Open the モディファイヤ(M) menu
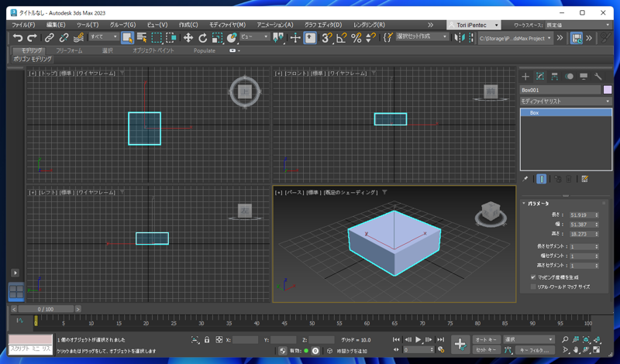This screenshot has height=364, width=620. (227, 25)
